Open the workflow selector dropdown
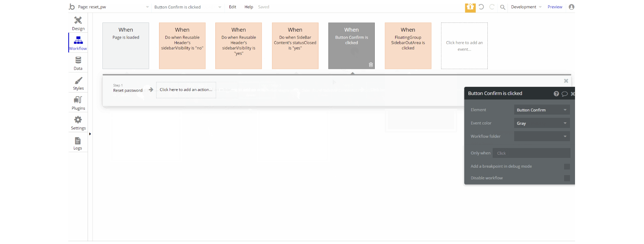The height and width of the screenshot is (244, 644). [x=188, y=7]
